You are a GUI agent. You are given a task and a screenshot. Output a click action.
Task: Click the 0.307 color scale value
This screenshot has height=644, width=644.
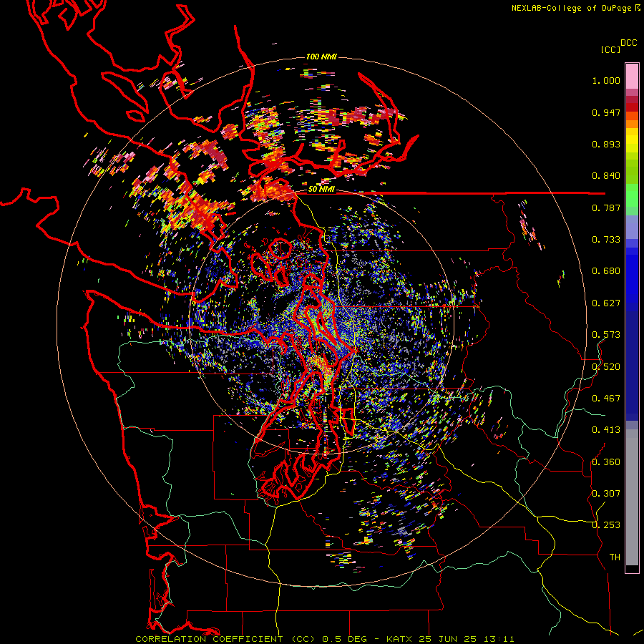(606, 494)
